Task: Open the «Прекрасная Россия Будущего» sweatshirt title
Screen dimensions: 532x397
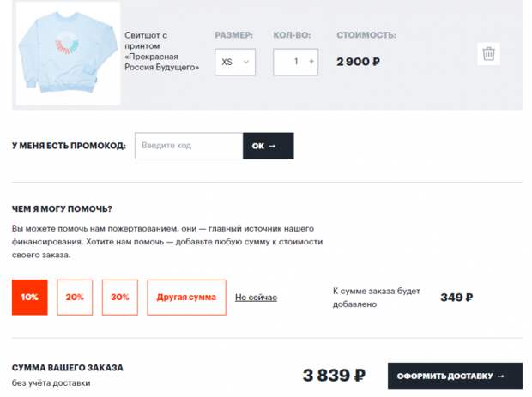Action: coord(161,51)
